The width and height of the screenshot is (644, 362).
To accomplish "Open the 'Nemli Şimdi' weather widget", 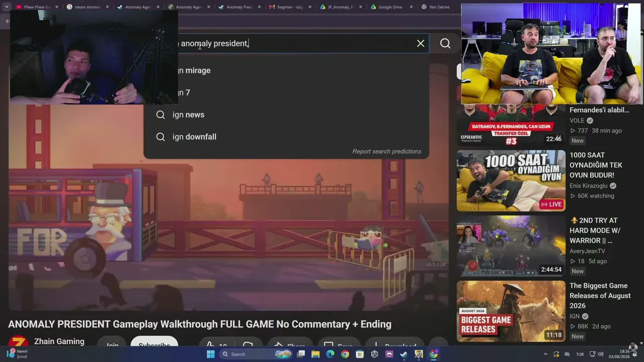I will [17, 354].
